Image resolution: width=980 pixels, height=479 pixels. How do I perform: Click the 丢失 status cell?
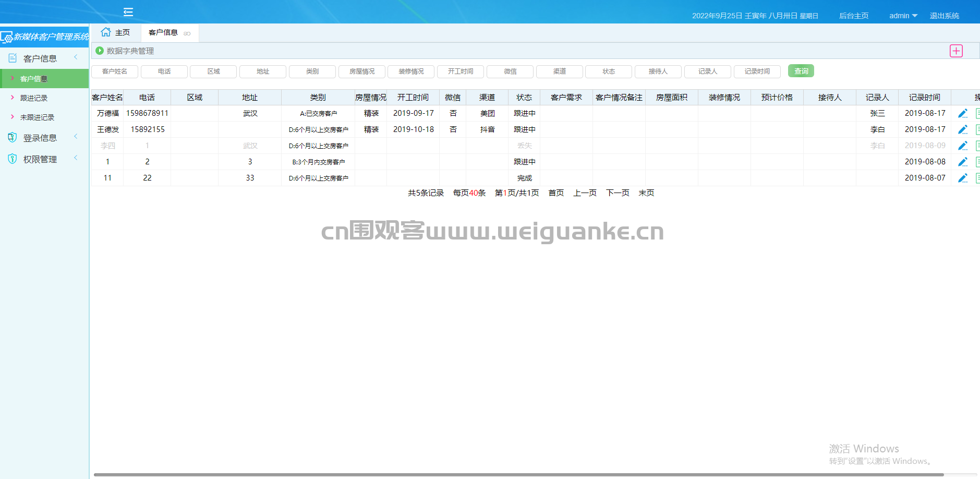pyautogui.click(x=524, y=146)
